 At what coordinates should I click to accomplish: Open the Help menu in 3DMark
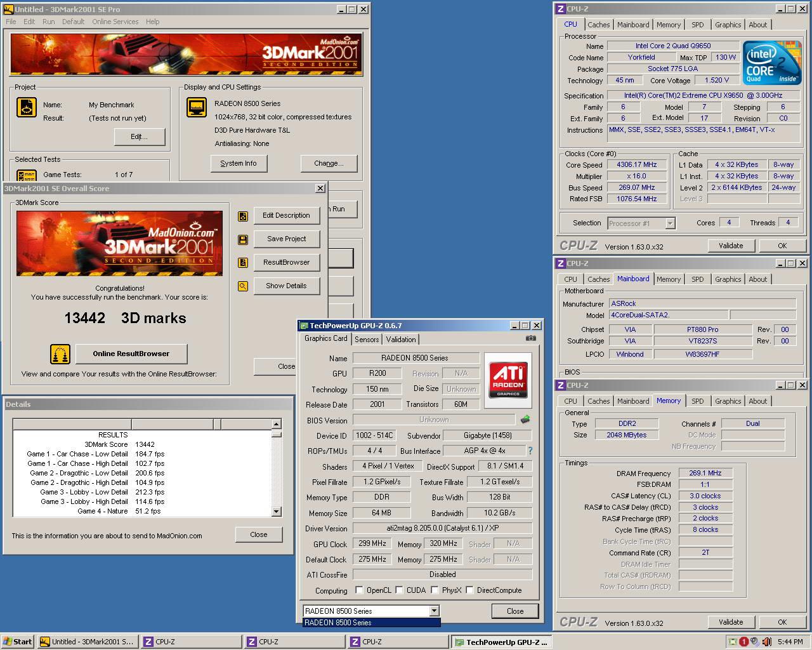(152, 22)
